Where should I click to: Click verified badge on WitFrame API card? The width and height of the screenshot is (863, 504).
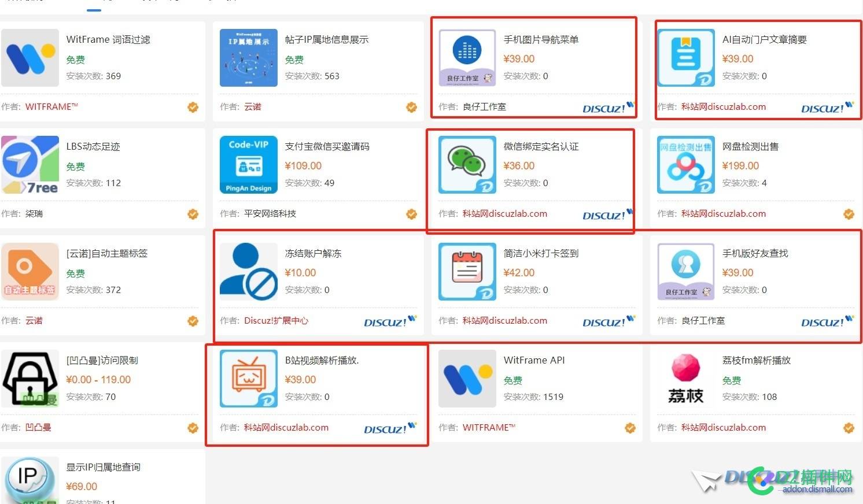tap(630, 428)
